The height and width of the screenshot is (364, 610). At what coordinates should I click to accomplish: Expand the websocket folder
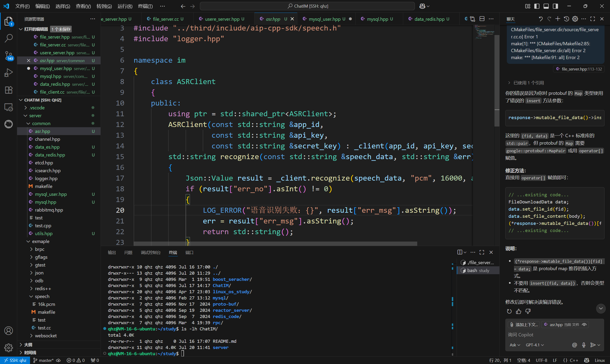pos(31,336)
